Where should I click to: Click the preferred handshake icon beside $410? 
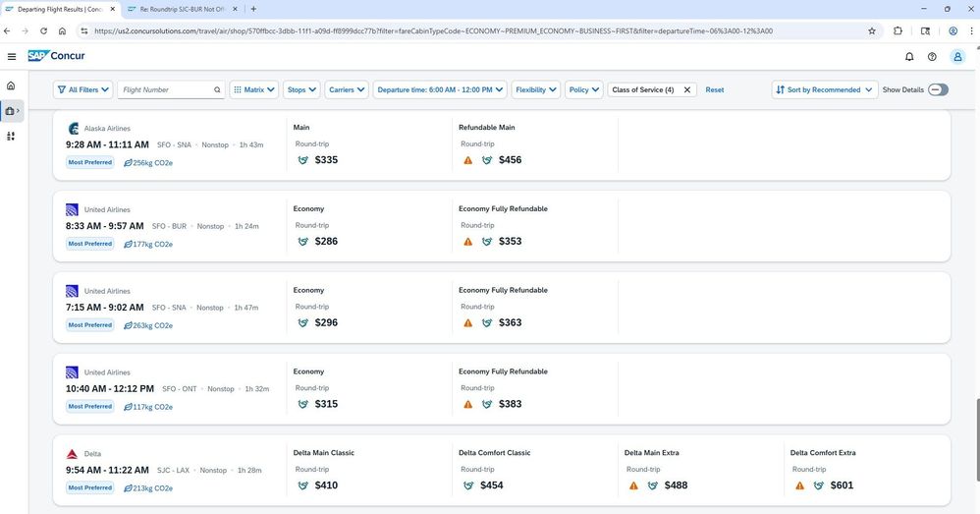pyautogui.click(x=303, y=485)
